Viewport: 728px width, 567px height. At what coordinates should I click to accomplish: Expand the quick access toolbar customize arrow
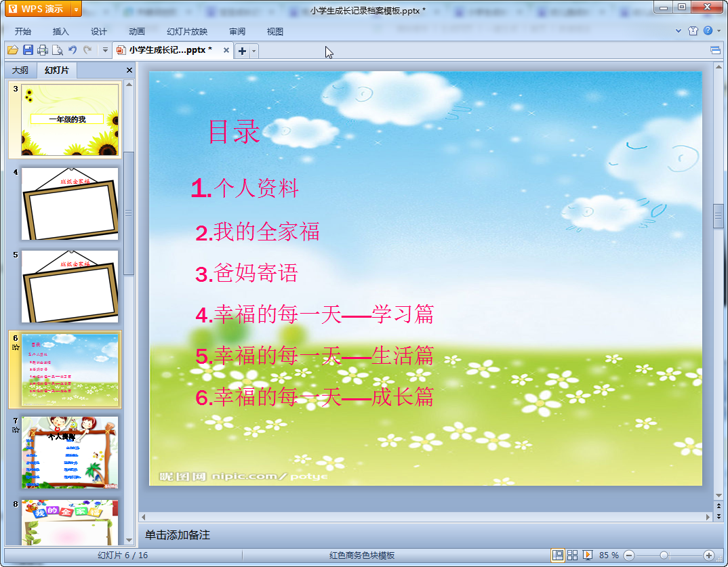105,50
